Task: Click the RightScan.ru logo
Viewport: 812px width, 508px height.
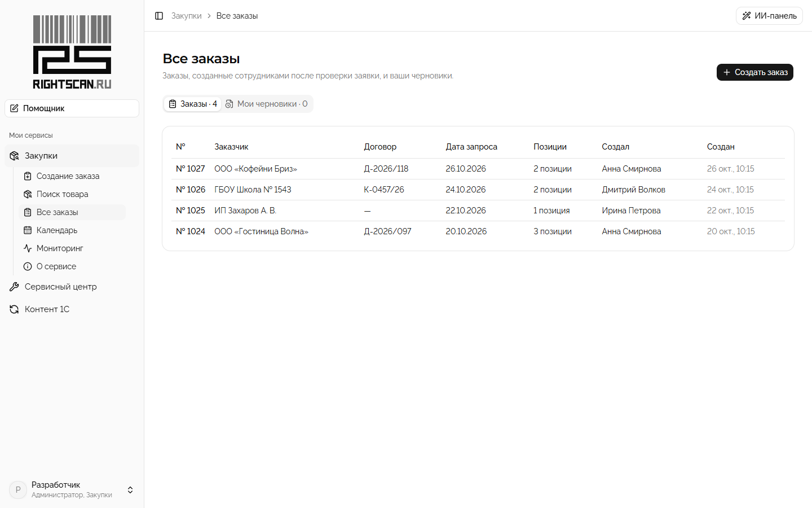Action: [x=72, y=52]
